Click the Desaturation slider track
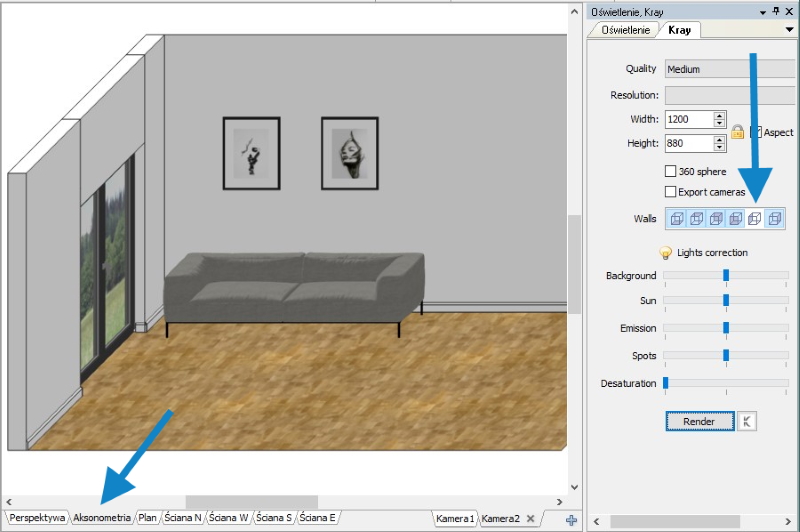The width and height of the screenshot is (800, 532). coord(724,383)
